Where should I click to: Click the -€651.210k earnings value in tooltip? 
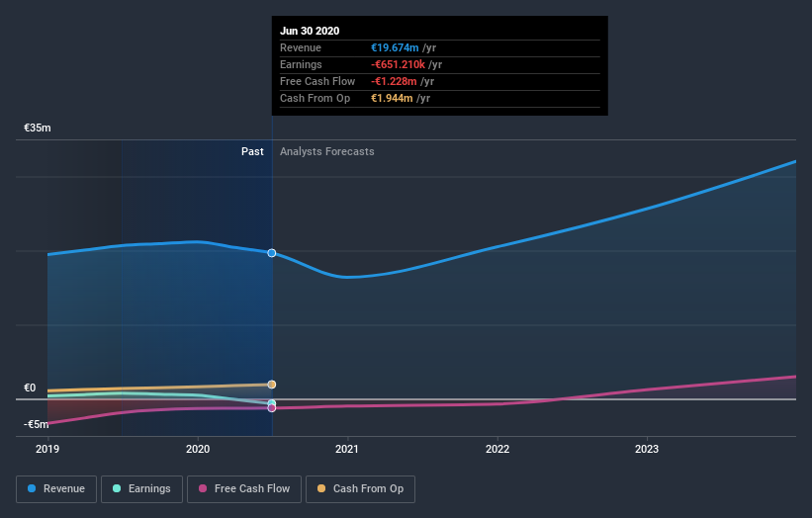coord(398,64)
